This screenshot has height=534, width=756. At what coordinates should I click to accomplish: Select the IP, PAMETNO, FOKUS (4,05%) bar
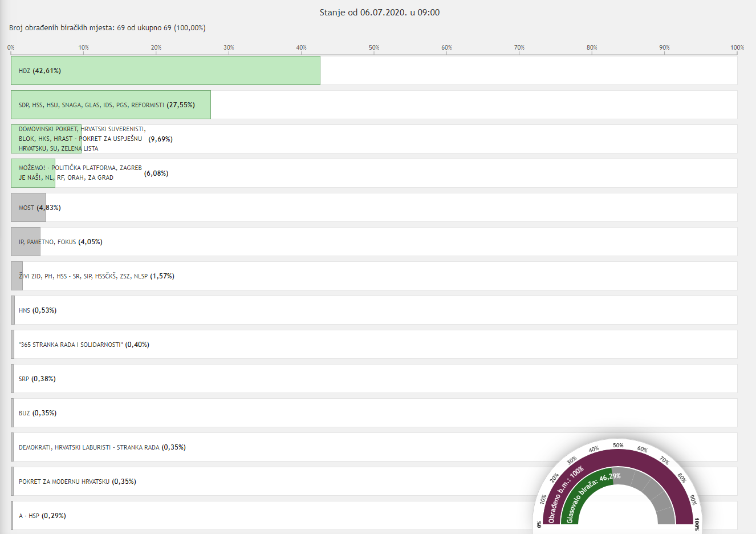click(x=26, y=242)
